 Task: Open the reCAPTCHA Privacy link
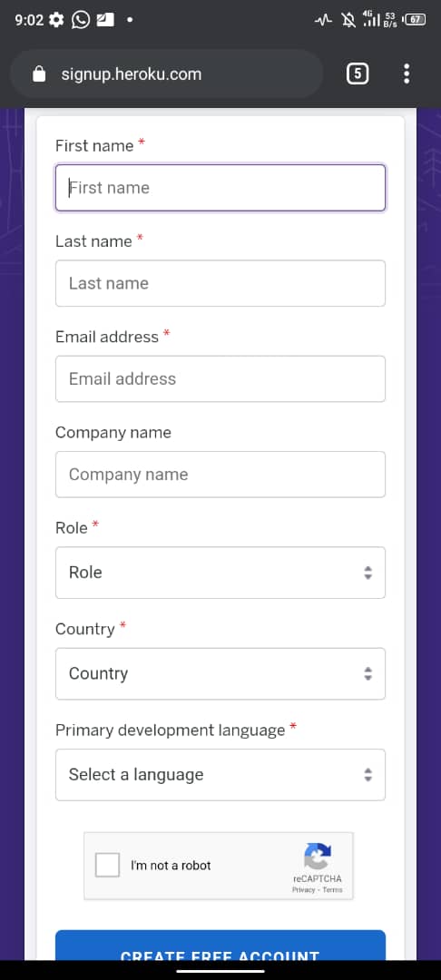(303, 890)
